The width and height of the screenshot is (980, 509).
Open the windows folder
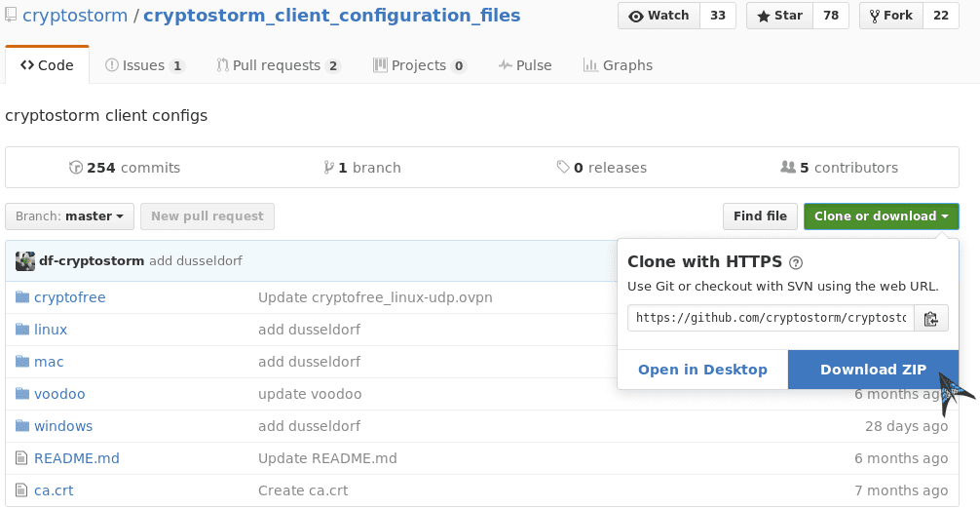(63, 426)
